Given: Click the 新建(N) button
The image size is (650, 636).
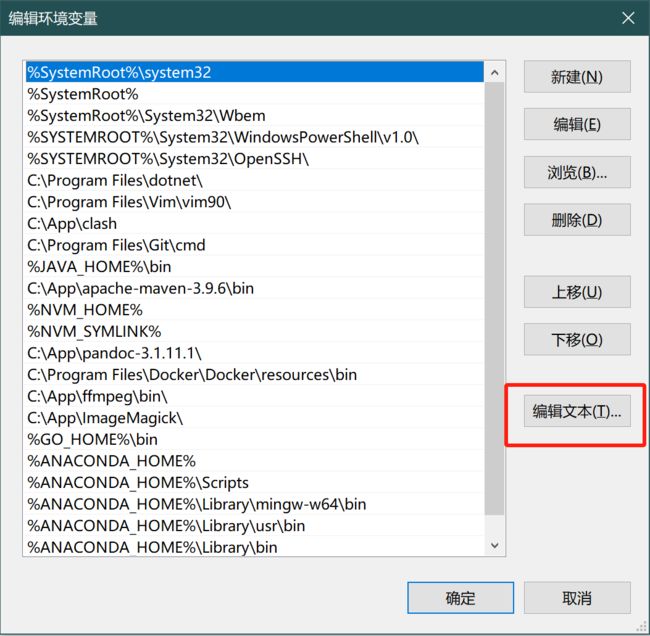Looking at the screenshot, I should coord(577,77).
